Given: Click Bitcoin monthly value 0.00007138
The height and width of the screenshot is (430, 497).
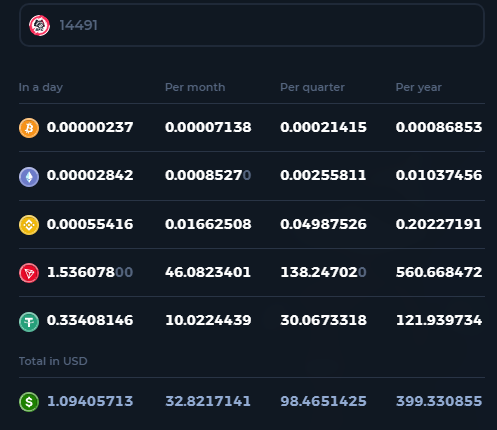Looking at the screenshot, I should tap(208, 127).
